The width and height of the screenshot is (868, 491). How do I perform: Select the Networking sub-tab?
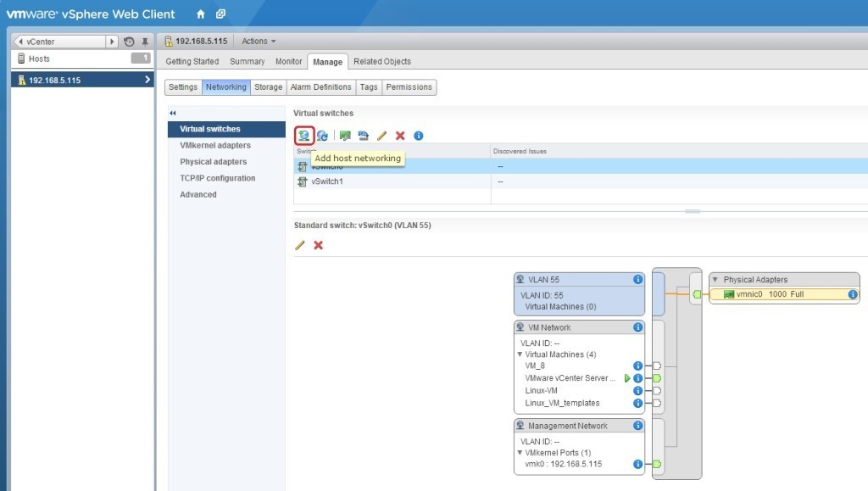coord(225,87)
